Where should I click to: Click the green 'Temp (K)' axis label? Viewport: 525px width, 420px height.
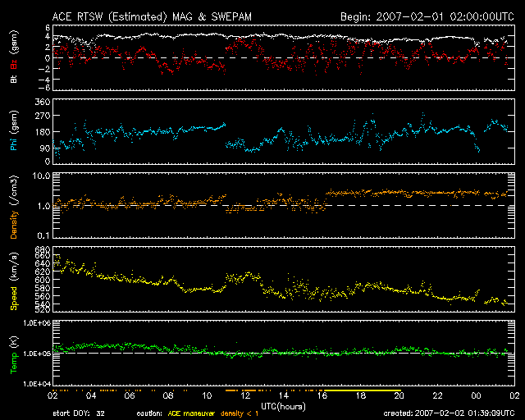point(14,355)
